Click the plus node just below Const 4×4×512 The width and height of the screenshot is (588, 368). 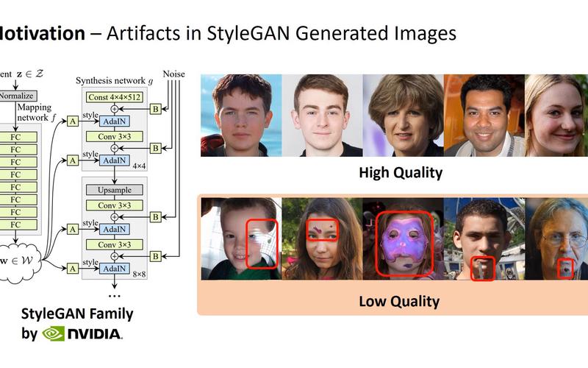[x=115, y=109]
